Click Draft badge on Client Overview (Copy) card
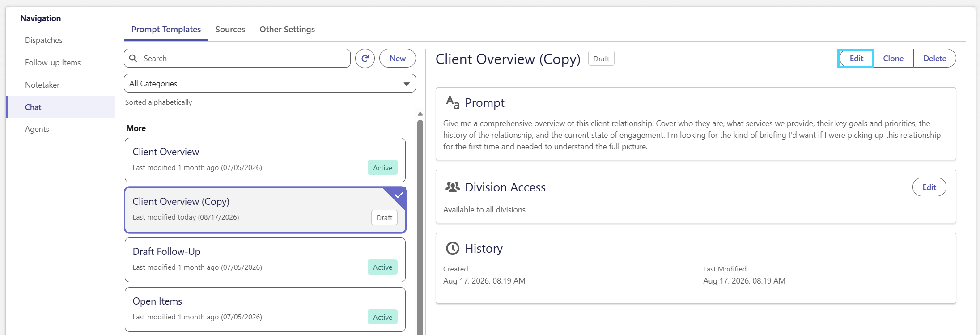Screen dimensions: 980x335 point(384,217)
